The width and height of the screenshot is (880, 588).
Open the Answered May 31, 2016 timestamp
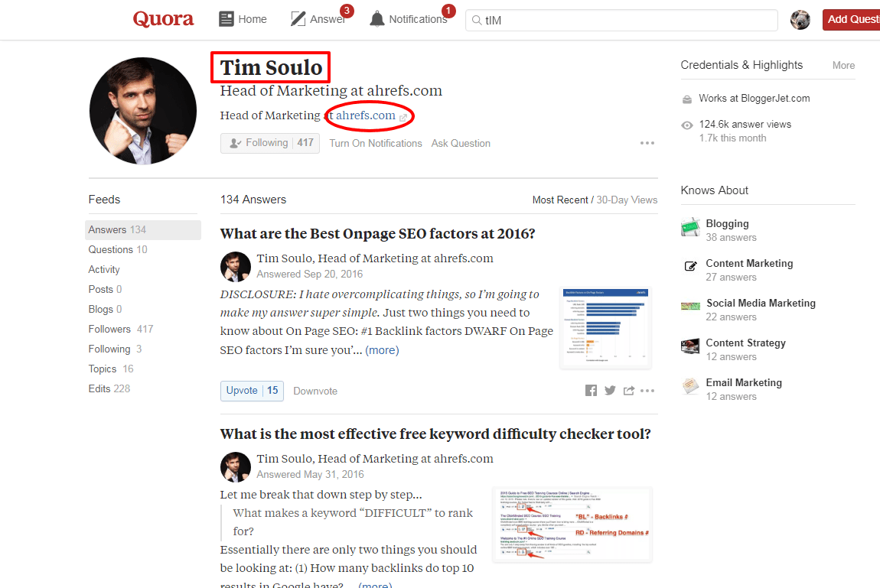click(x=311, y=475)
